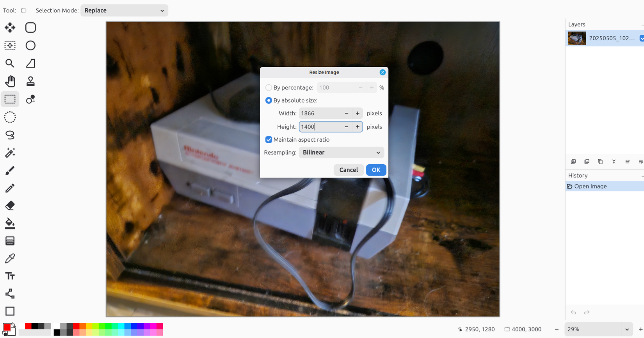Viewport: 644px width, 338px height.
Task: Select the Open Image history entry
Action: click(605, 187)
